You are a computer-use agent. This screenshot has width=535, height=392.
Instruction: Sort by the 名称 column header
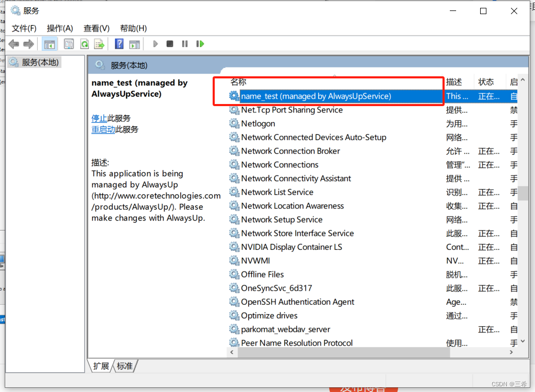[238, 82]
